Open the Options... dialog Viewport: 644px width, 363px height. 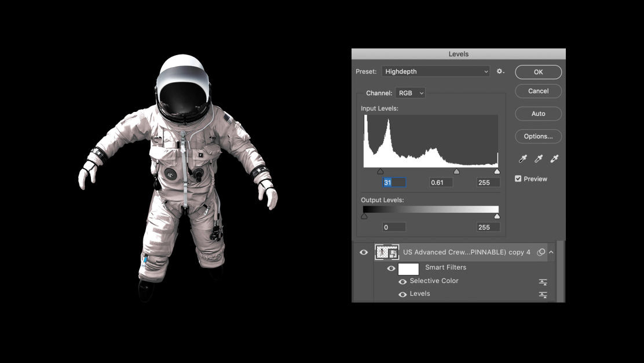click(x=539, y=136)
